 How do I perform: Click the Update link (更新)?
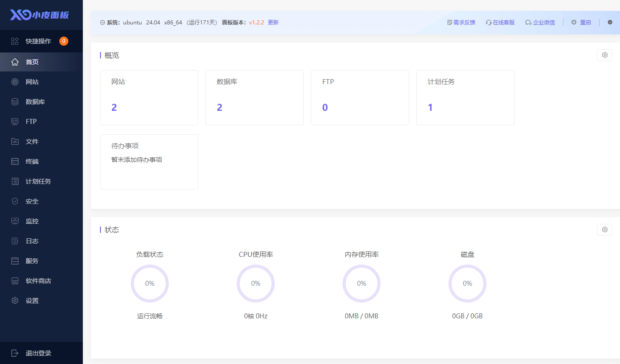click(x=273, y=22)
